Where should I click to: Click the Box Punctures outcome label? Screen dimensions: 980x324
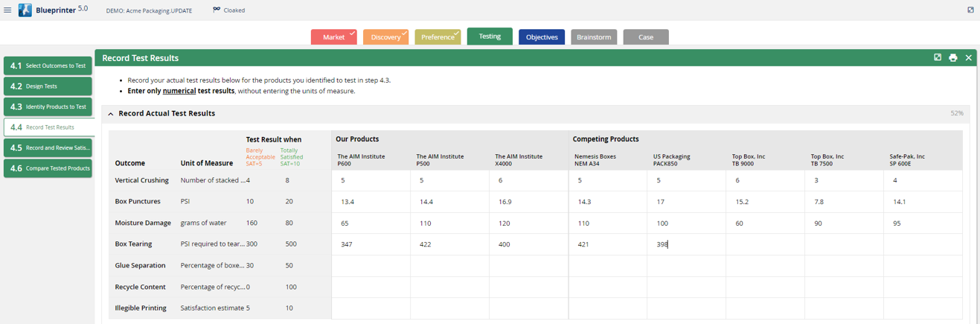(137, 202)
